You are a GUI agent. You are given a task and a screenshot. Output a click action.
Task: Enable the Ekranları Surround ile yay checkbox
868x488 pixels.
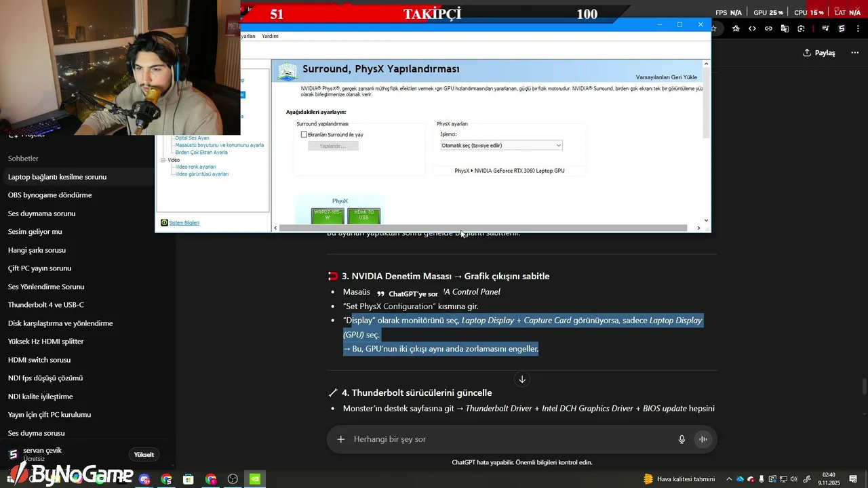304,135
